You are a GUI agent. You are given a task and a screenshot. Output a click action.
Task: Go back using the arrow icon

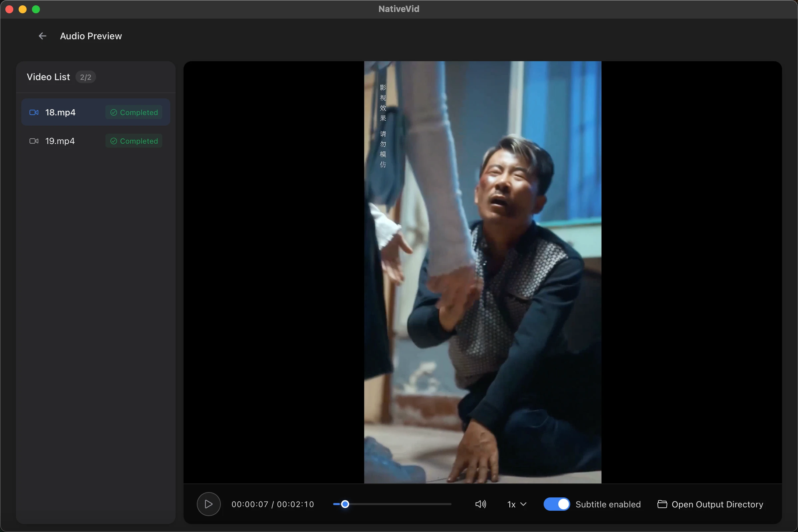tap(43, 36)
